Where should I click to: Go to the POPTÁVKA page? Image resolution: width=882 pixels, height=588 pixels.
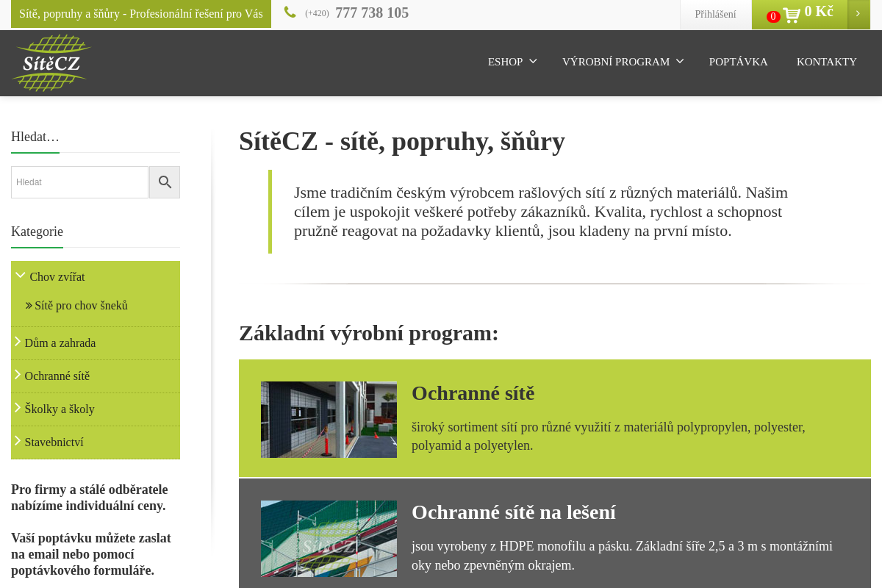(738, 62)
